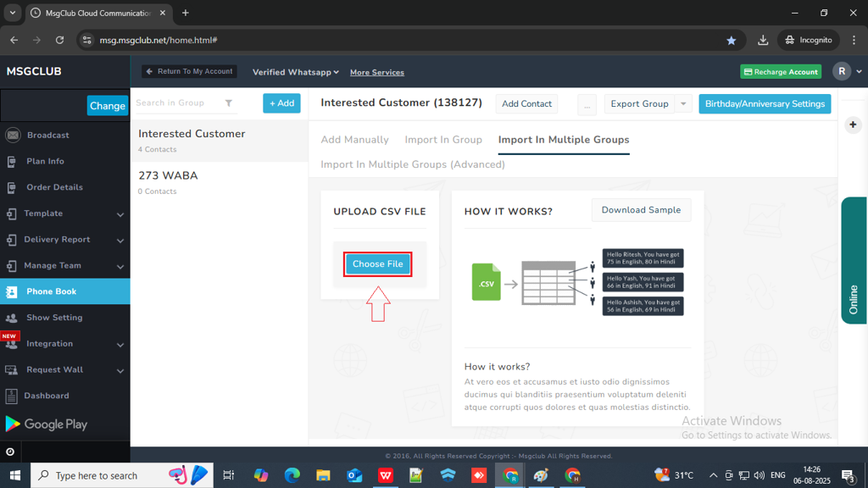
Task: Open the Export Group dropdown arrow
Action: 684,104
